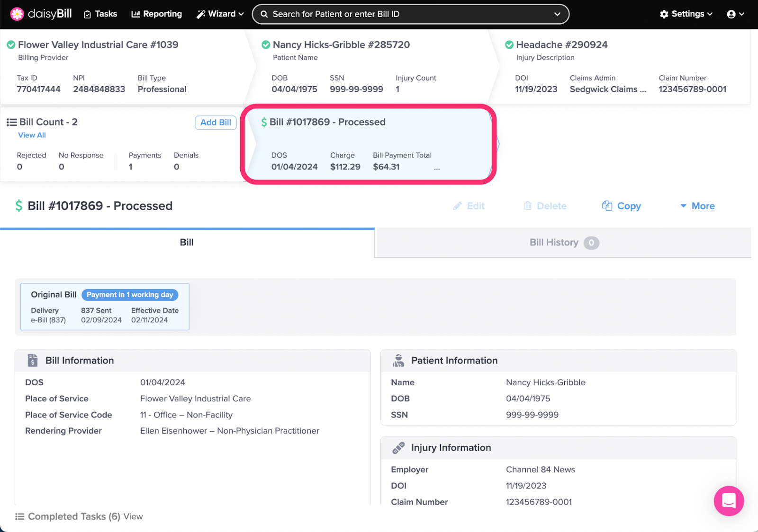Click Flower Valley Industrial Care green check icon
The height and width of the screenshot is (532, 758).
(x=11, y=44)
